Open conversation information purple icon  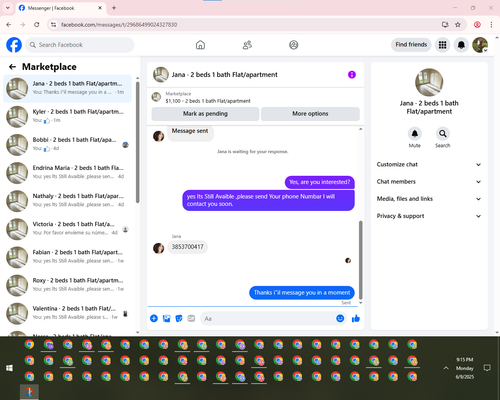click(x=352, y=75)
